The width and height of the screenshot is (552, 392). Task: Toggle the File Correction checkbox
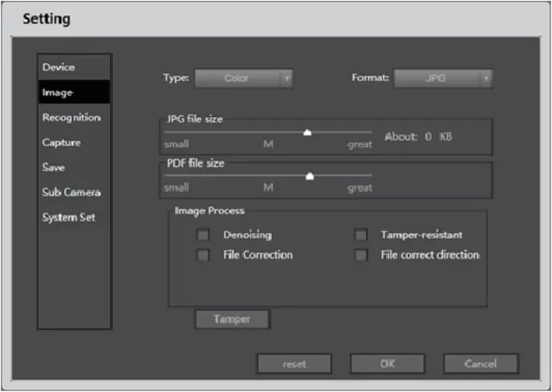point(204,255)
